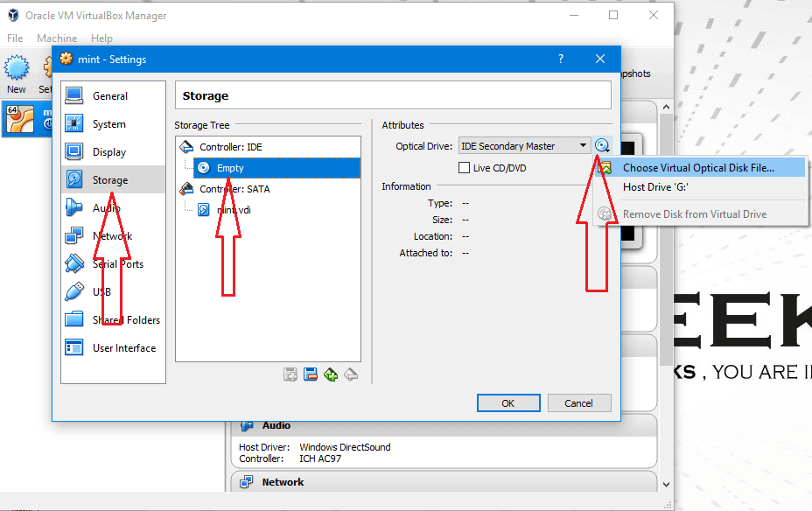This screenshot has height=511, width=812.
Task: Click the 'Size:' information label
Action: pyautogui.click(x=442, y=220)
